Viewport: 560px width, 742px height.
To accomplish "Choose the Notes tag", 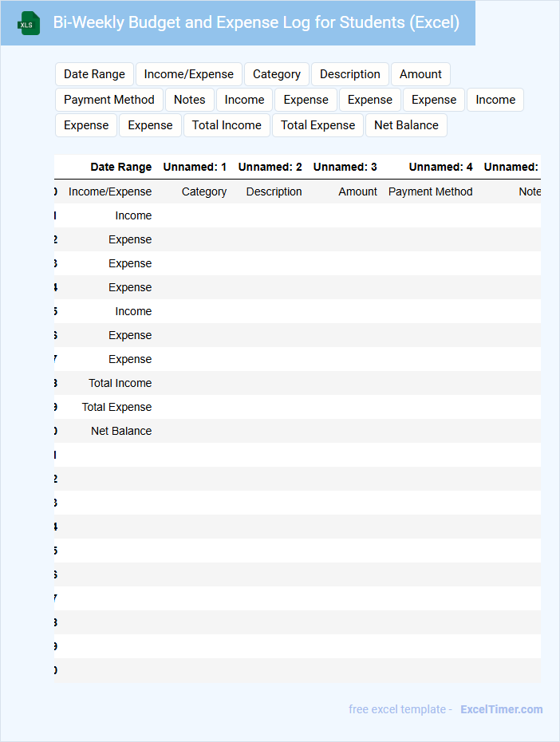I will (190, 100).
